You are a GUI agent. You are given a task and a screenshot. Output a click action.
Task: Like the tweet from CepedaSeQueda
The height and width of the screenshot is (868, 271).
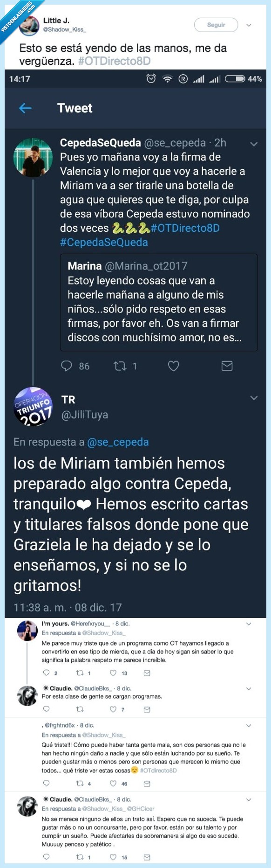click(x=173, y=366)
